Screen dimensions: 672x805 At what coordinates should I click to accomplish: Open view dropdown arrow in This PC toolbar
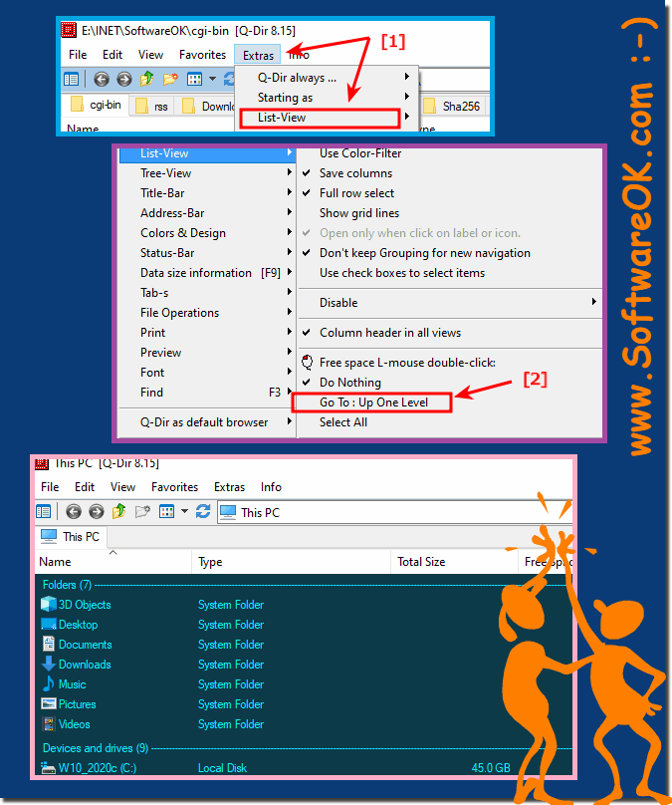click(184, 511)
